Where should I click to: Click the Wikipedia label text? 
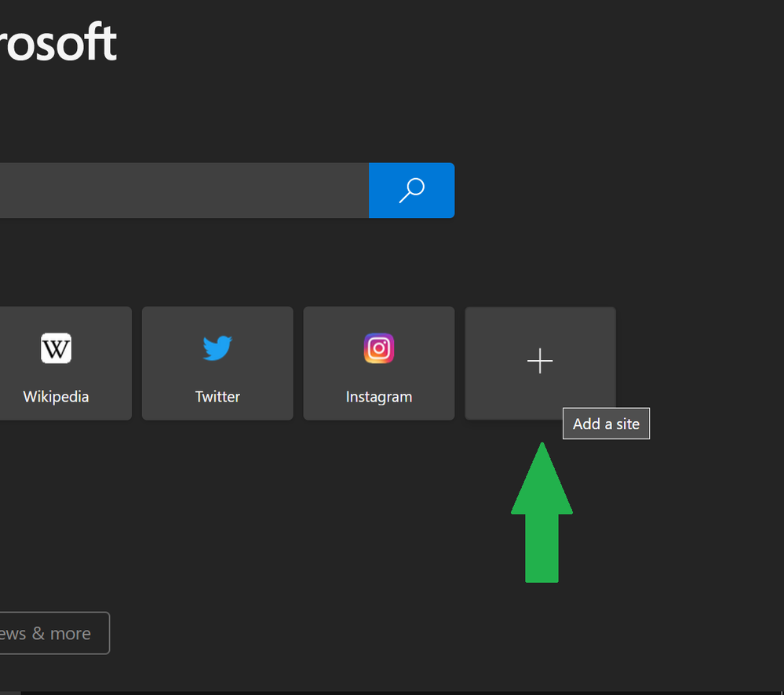click(56, 396)
